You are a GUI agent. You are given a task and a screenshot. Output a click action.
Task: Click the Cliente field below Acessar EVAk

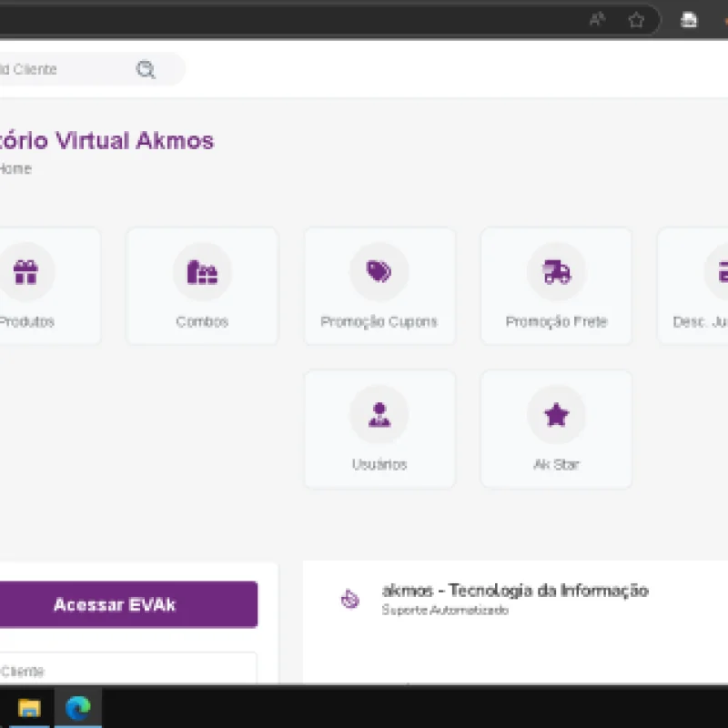coord(127,671)
